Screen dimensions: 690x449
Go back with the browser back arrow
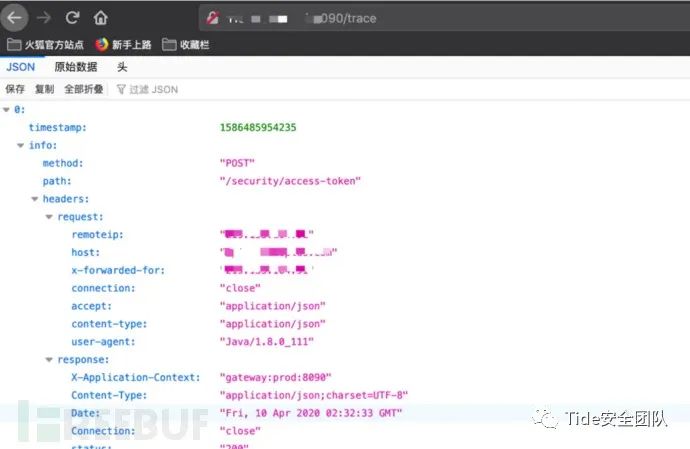14,18
